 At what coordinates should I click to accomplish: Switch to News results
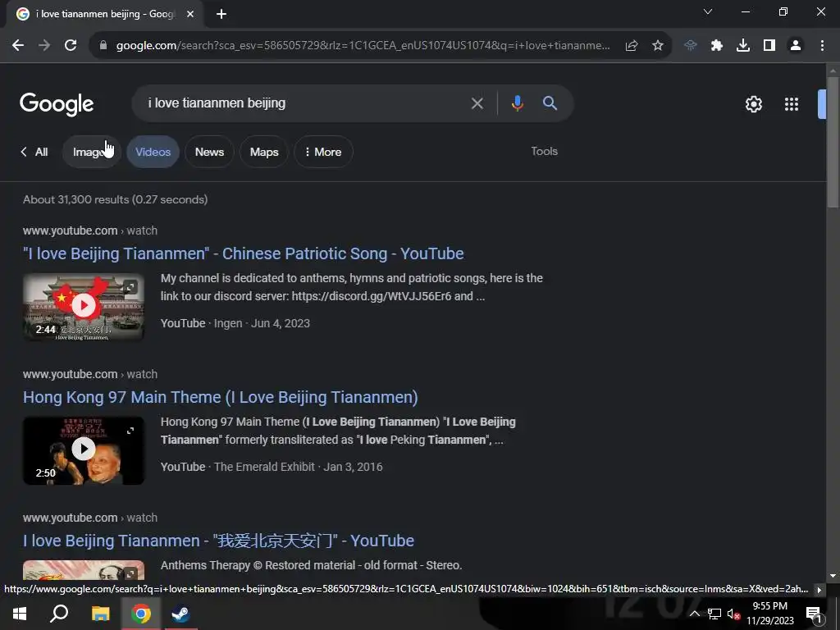pyautogui.click(x=209, y=152)
